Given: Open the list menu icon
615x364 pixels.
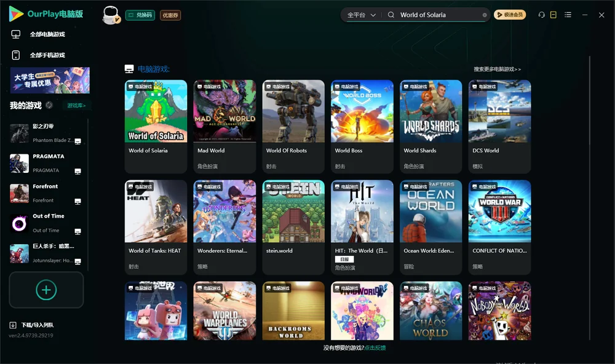Looking at the screenshot, I should tap(568, 15).
